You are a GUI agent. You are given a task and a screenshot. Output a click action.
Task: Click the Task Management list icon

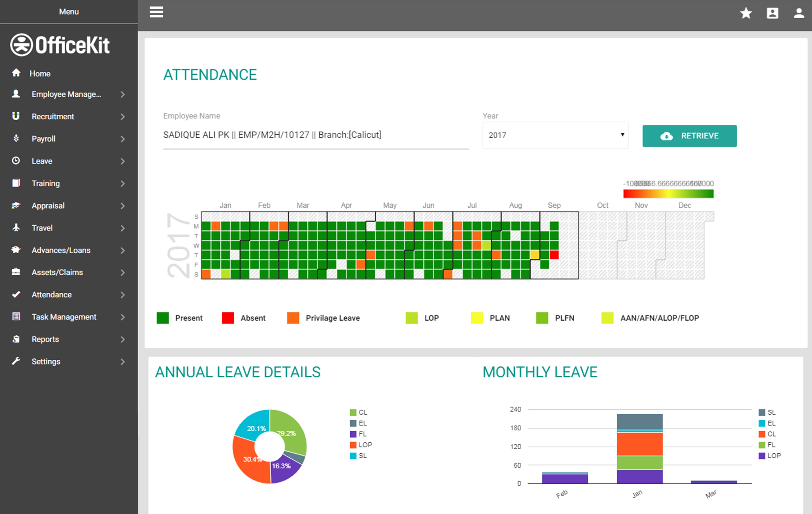click(x=16, y=317)
